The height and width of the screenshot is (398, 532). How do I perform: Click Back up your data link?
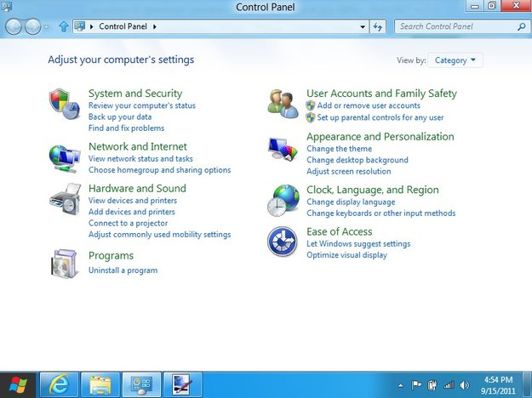tap(120, 117)
